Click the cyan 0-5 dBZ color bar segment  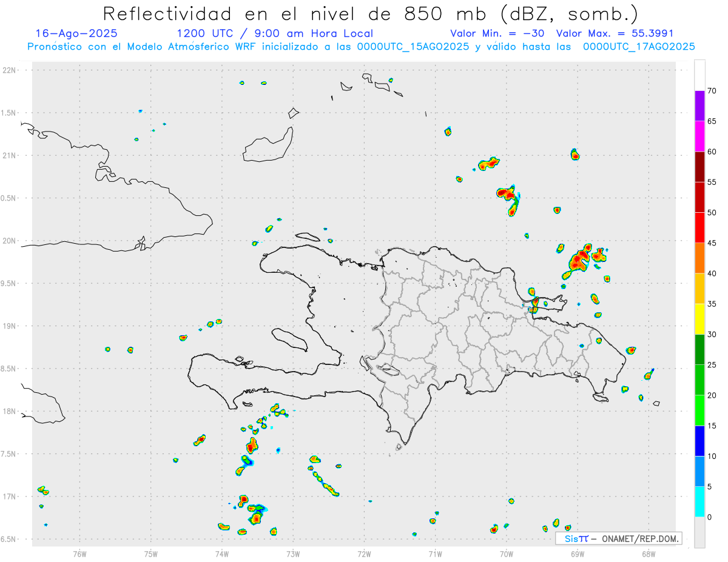click(699, 502)
